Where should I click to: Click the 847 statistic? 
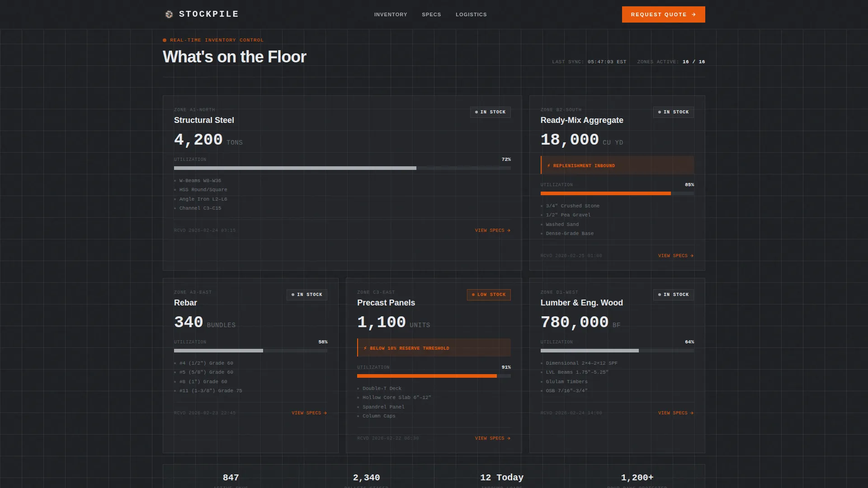[231, 478]
